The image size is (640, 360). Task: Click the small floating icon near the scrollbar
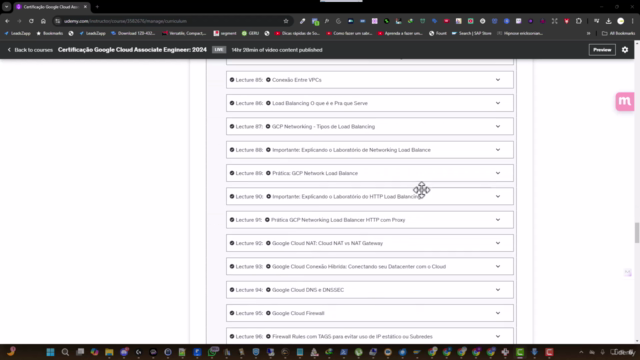(628, 273)
